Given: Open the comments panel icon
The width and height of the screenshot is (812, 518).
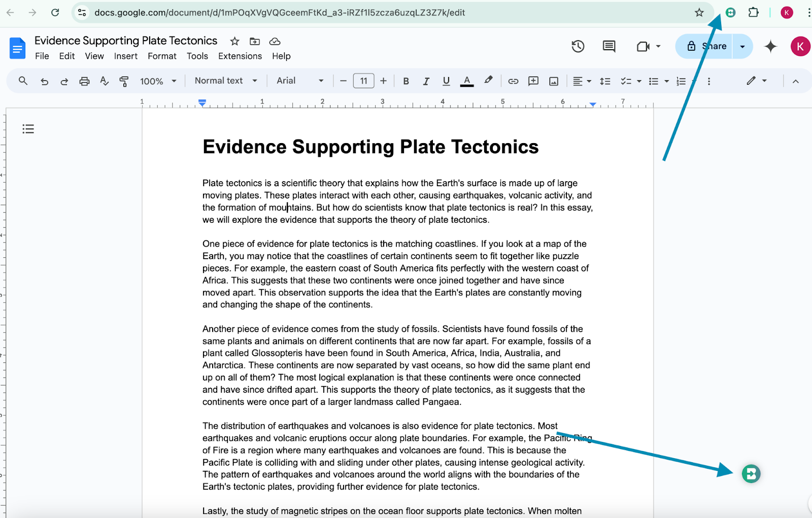Looking at the screenshot, I should (x=609, y=47).
